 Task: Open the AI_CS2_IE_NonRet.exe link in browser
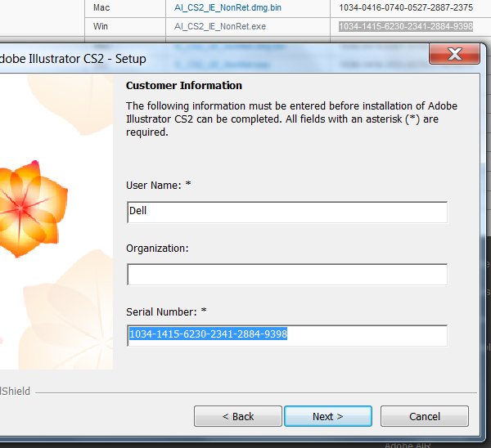220,26
